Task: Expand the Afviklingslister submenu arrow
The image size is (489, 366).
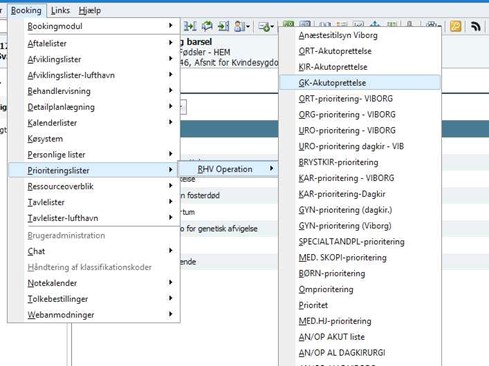Action: 170,59
